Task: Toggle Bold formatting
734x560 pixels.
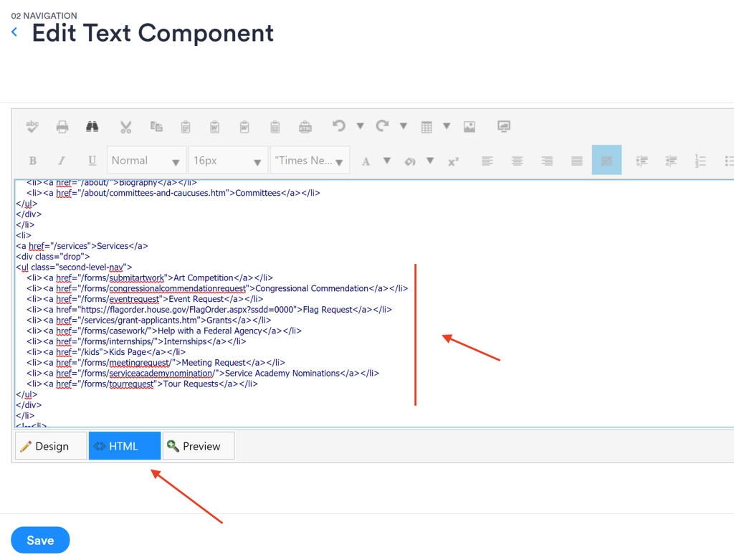Action: pos(33,161)
